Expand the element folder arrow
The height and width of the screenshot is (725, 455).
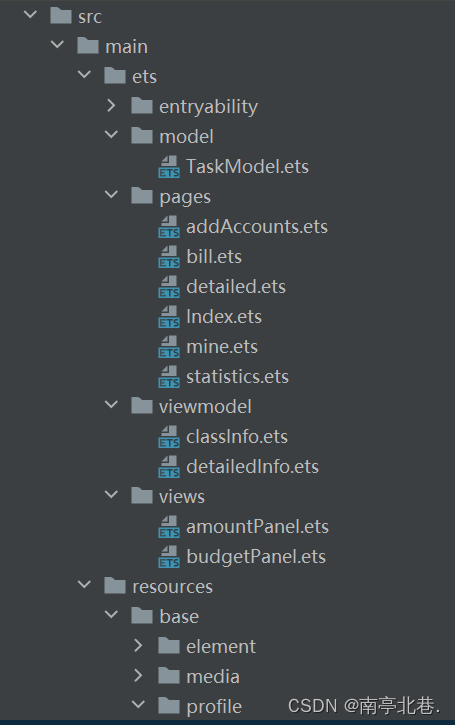(138, 645)
